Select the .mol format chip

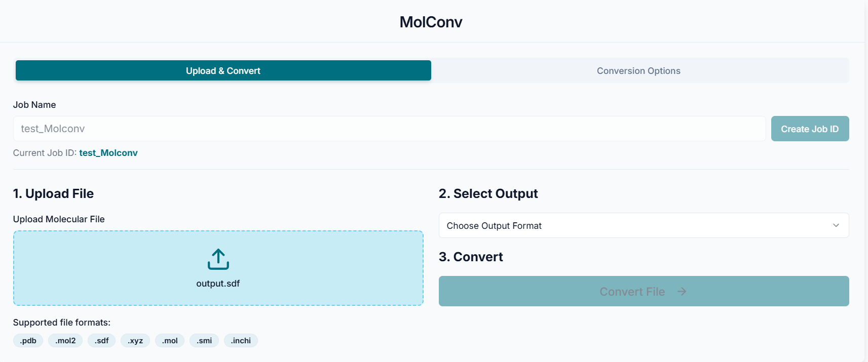170,340
